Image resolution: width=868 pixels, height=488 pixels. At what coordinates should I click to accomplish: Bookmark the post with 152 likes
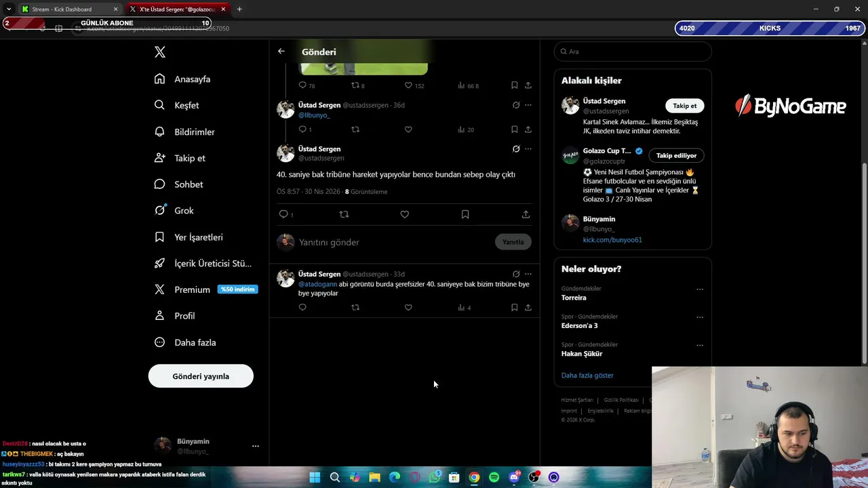click(x=515, y=85)
